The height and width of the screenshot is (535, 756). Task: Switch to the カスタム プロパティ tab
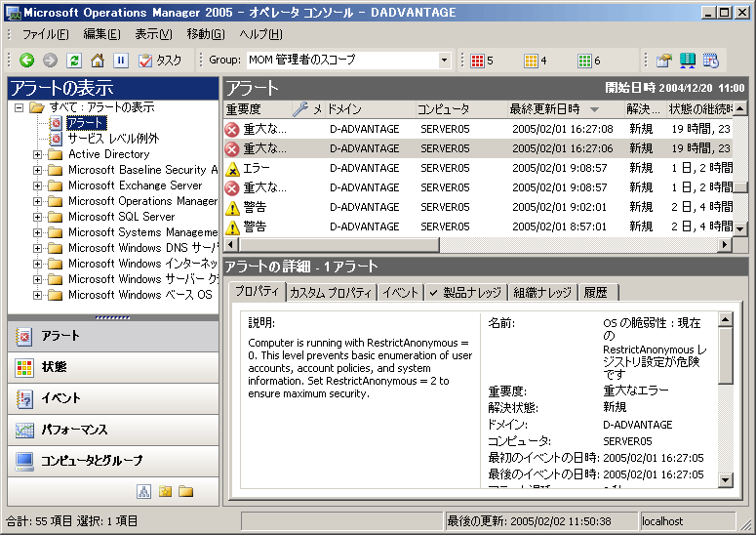332,293
